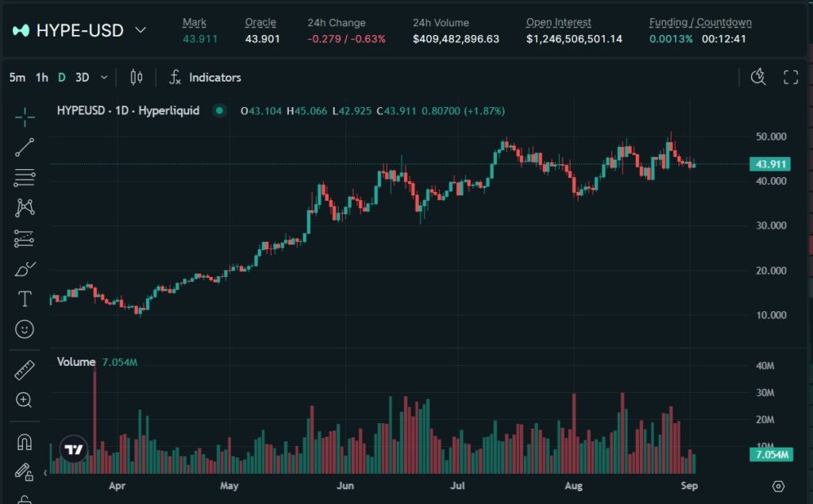Switch to the 5m timeframe
Image resolution: width=813 pixels, height=504 pixels.
click(x=17, y=77)
